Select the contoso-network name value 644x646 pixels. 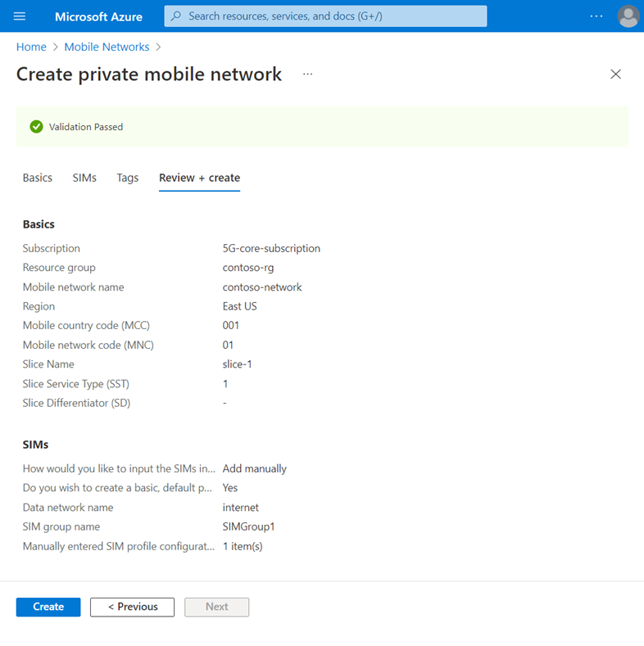262,287
